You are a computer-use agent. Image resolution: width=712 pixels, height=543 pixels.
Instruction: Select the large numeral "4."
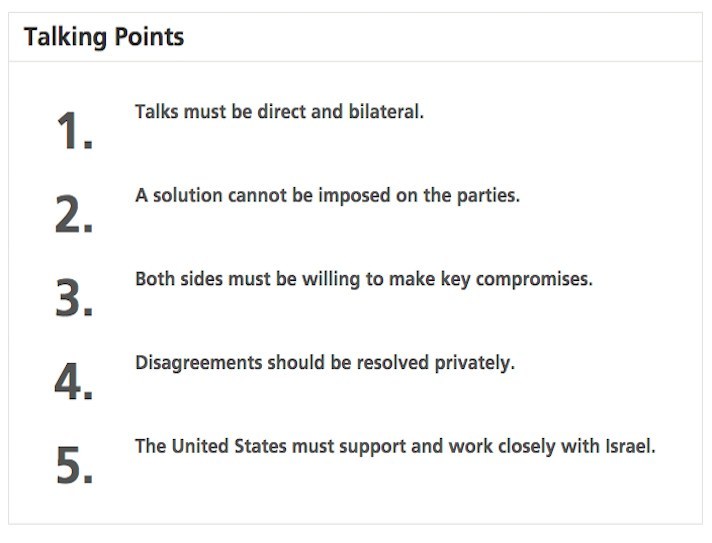point(73,383)
